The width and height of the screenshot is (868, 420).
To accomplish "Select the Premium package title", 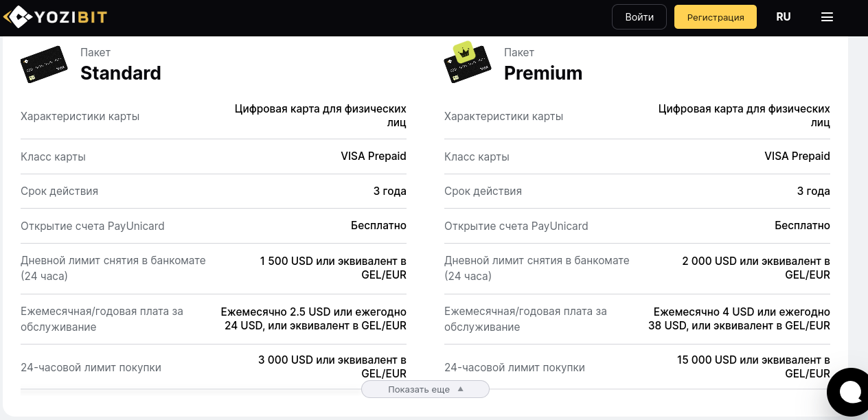I will click(543, 73).
